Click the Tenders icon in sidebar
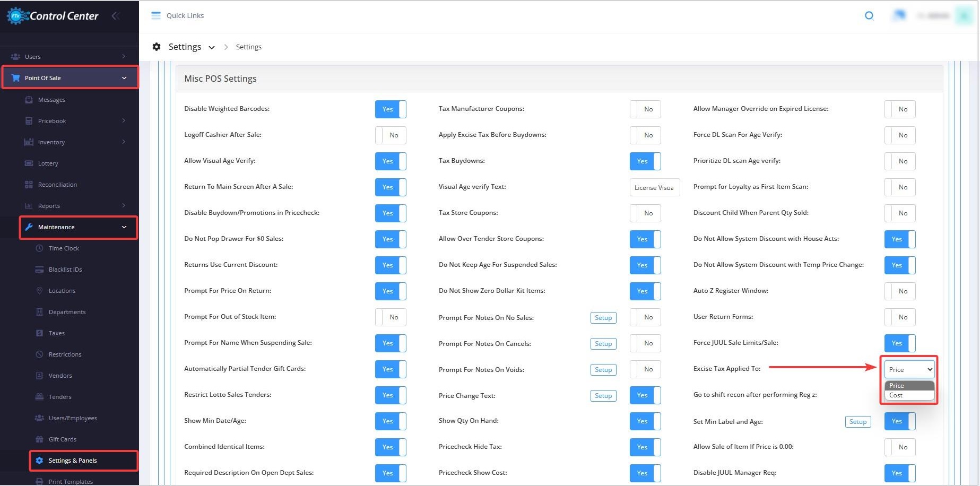The width and height of the screenshot is (980, 486). (x=39, y=396)
